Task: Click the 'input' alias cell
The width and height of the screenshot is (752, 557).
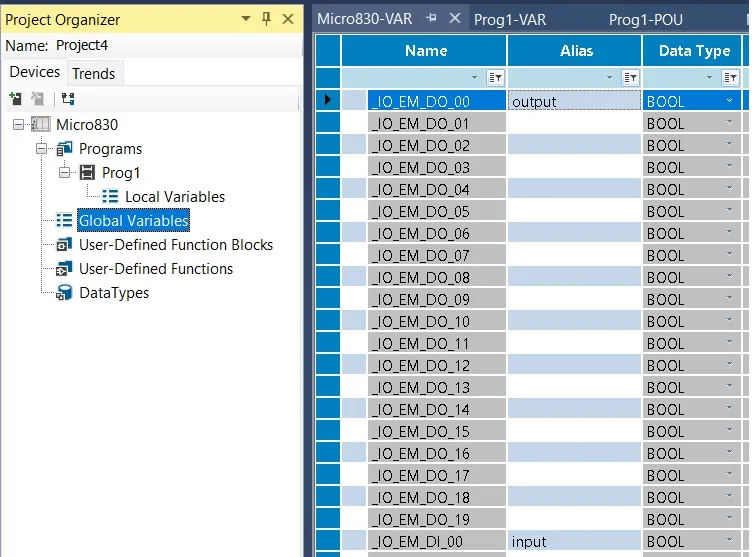Action: click(575, 541)
